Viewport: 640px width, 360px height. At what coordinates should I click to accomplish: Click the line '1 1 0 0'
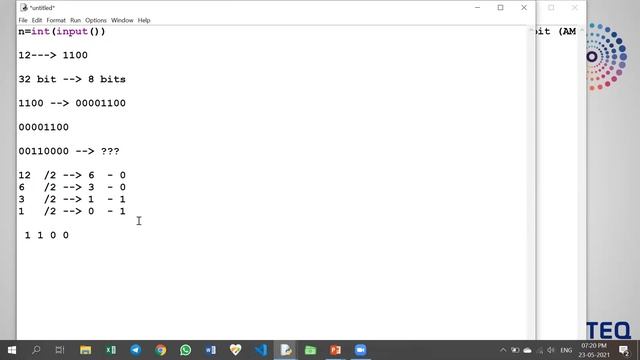(47, 236)
